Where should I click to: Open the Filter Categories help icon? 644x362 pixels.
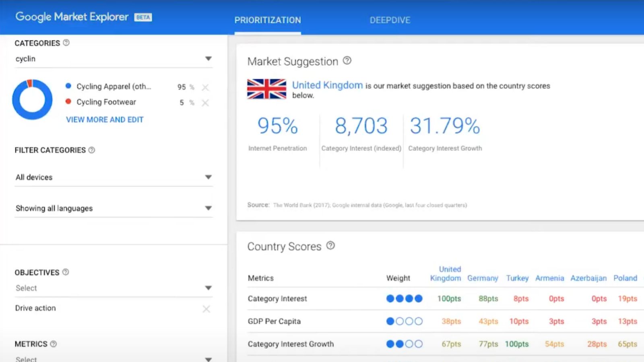[x=92, y=150]
